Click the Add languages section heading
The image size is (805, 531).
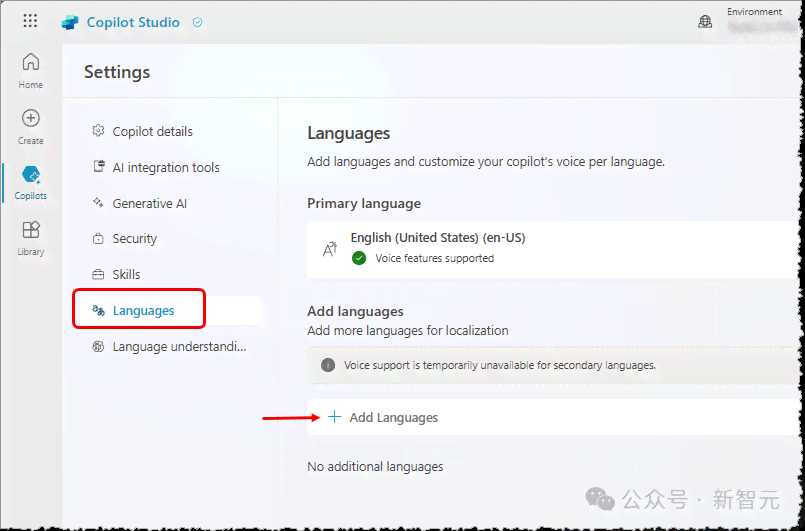click(355, 311)
